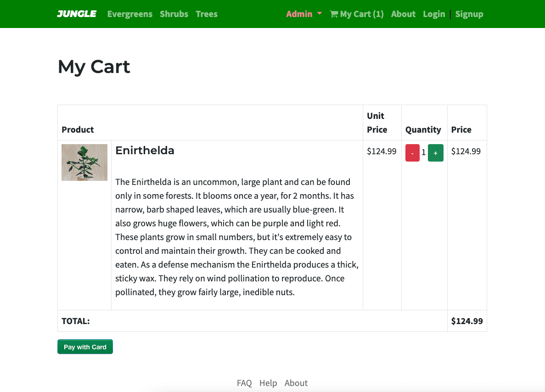Select the Enirthelda product title
The image size is (545, 392).
coord(145,151)
